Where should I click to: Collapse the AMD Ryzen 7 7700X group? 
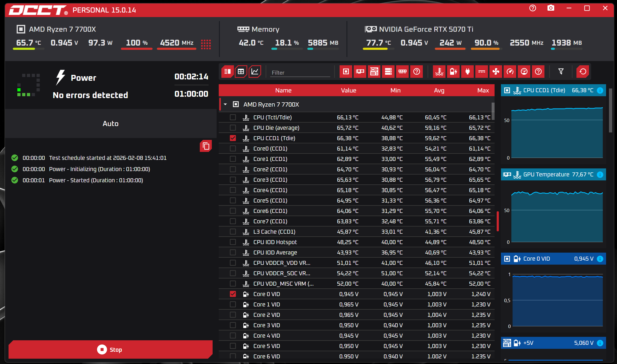(225, 104)
